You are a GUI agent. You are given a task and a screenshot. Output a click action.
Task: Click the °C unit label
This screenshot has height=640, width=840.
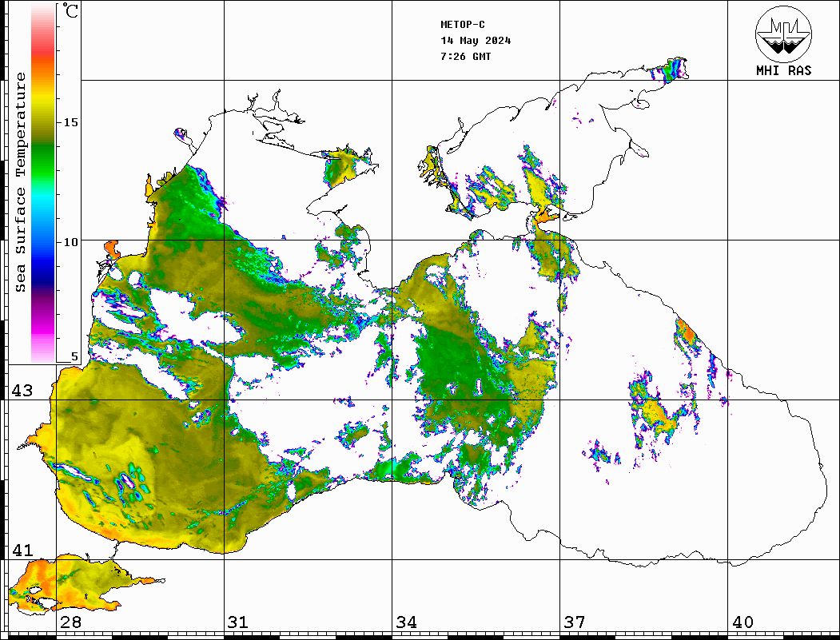coord(70,10)
